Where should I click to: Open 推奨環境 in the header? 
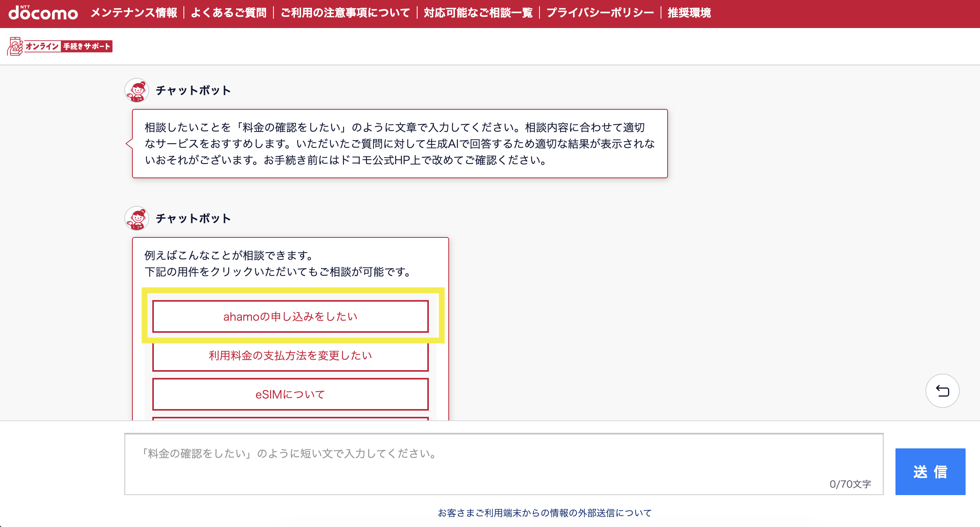coord(689,13)
